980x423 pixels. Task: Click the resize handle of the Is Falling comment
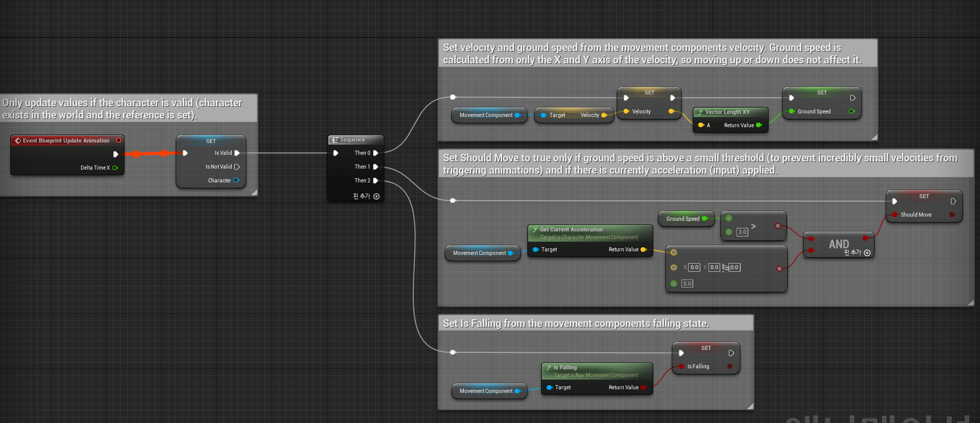(750, 407)
